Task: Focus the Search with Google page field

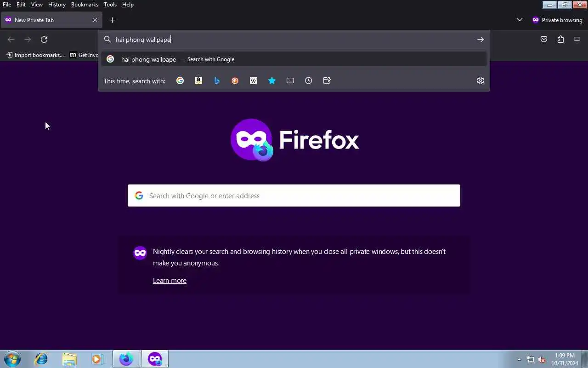Action: 294,195
